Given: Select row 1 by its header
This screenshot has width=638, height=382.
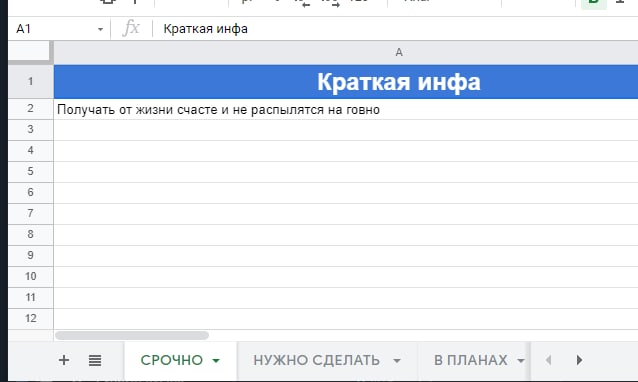Looking at the screenshot, I should (x=31, y=81).
